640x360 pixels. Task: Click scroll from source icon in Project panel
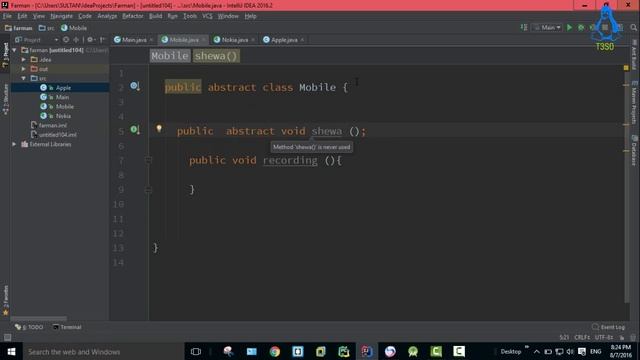66,40
